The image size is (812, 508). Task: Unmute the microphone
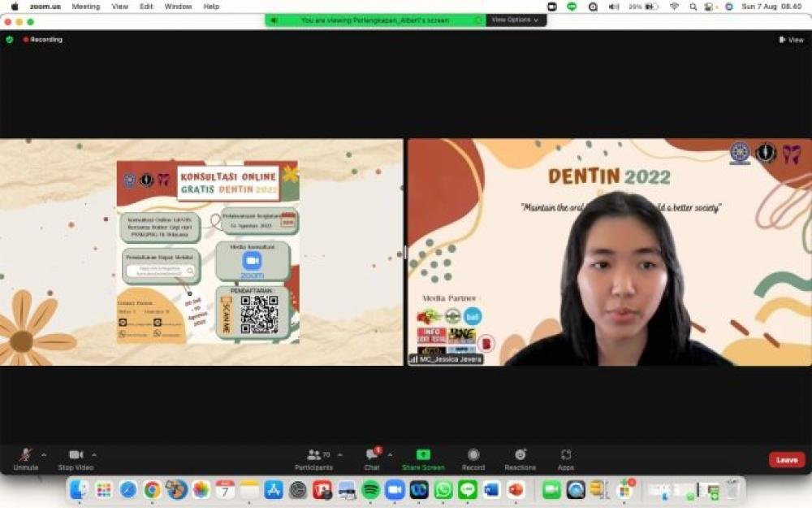(x=25, y=455)
